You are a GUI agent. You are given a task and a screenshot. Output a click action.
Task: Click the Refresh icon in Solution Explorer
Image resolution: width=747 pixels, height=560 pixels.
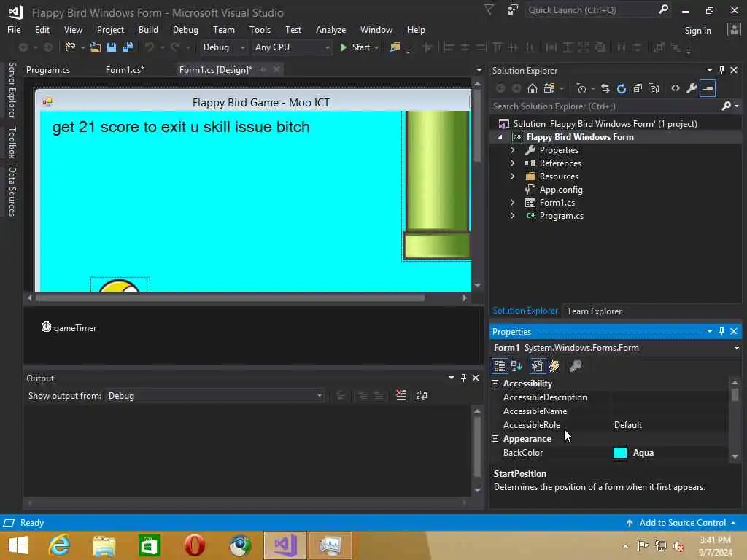622,88
